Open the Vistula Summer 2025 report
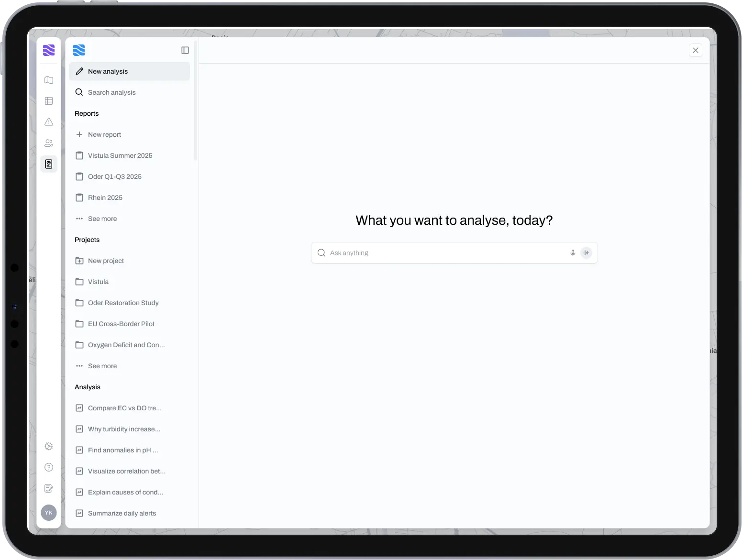 [120, 155]
